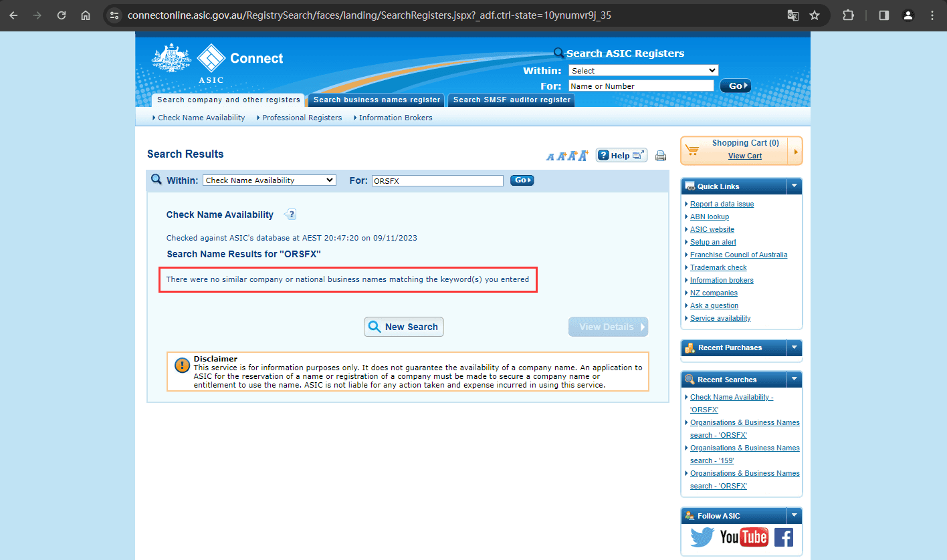Image resolution: width=947 pixels, height=560 pixels.
Task: Select the largest text size A icon
Action: [x=583, y=156]
